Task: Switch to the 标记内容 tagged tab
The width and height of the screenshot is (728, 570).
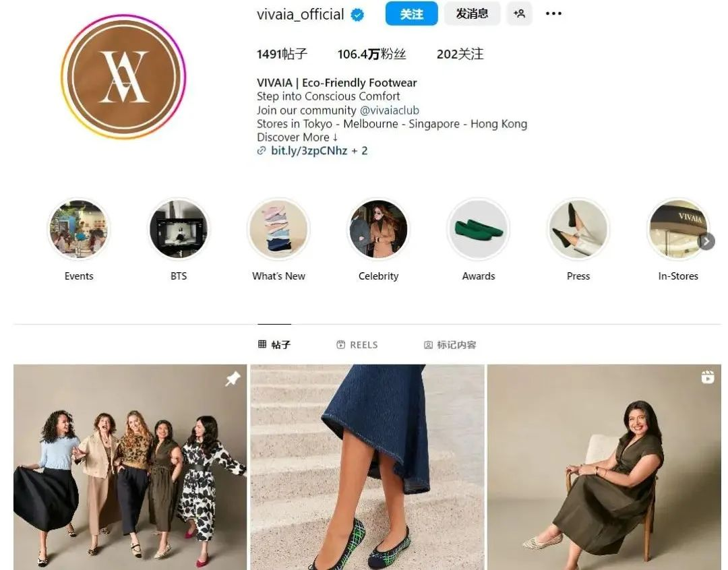Action: click(x=450, y=345)
